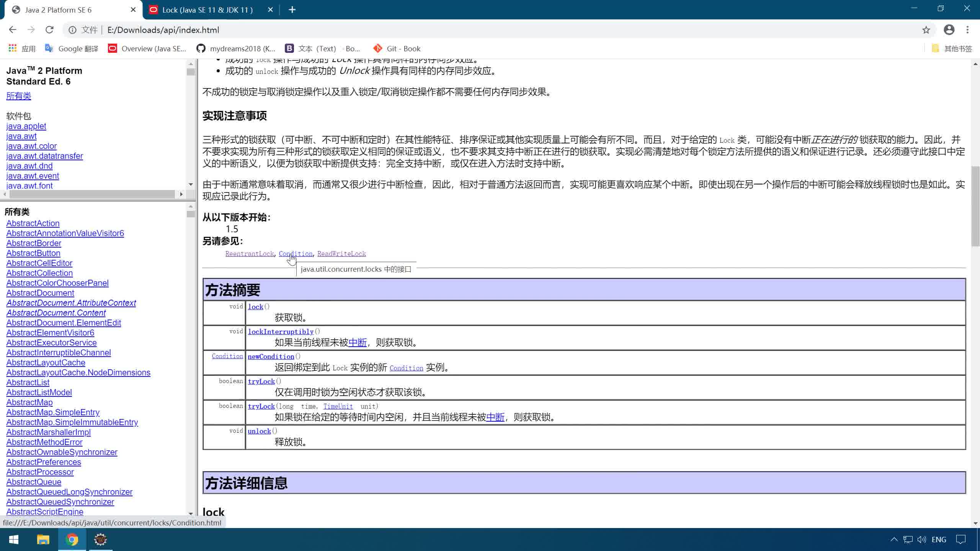Close the Java 2 Platform SE 6 tab
This screenshot has width=980, height=551.
click(x=133, y=10)
